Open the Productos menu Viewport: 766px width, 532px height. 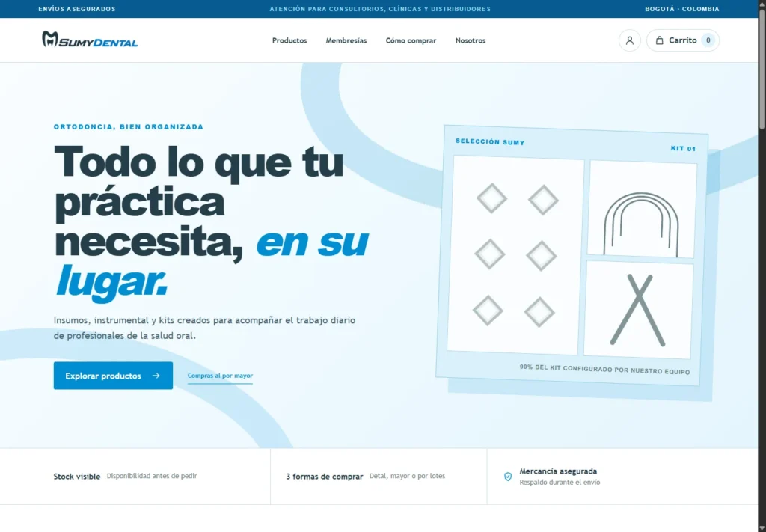click(289, 40)
